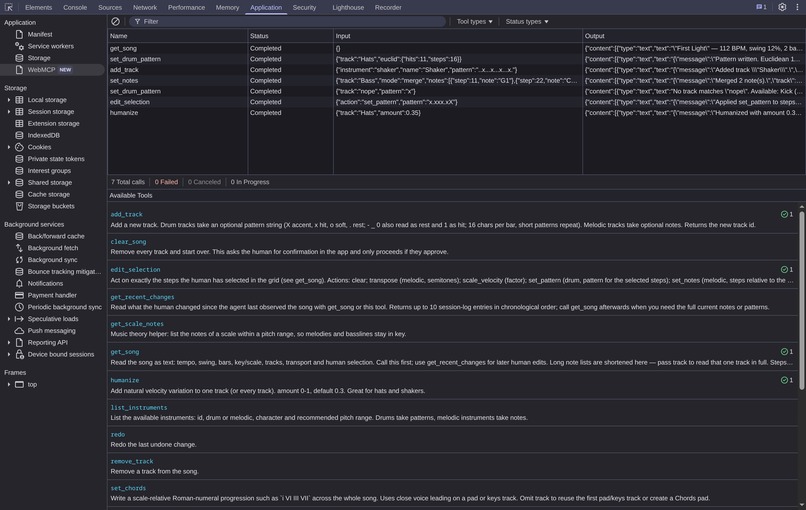Image resolution: width=806 pixels, height=510 pixels.
Task: Click the Cache storage icon
Action: click(x=19, y=194)
